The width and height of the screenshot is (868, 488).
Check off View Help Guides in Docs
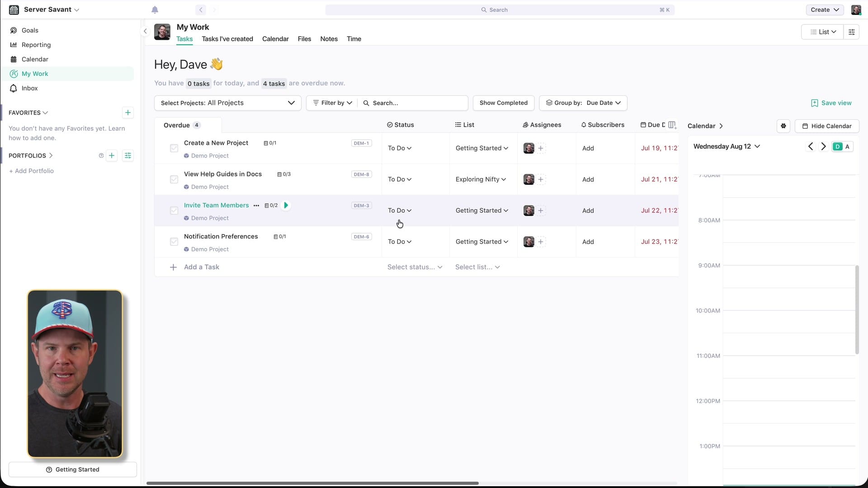click(174, 179)
